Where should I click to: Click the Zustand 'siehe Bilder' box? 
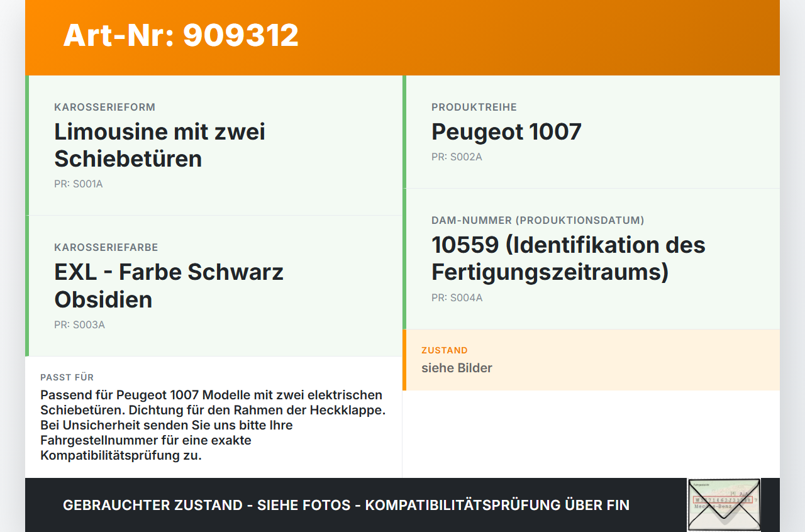(591, 360)
